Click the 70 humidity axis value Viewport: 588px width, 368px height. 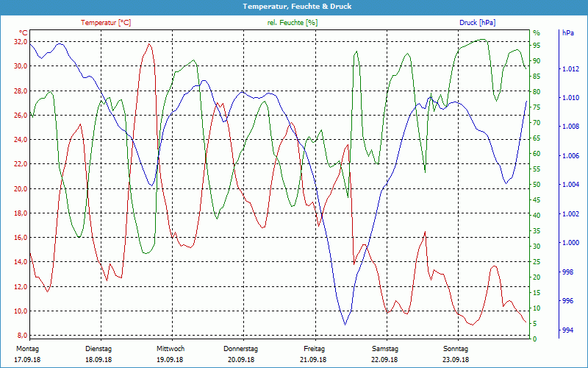(537, 123)
